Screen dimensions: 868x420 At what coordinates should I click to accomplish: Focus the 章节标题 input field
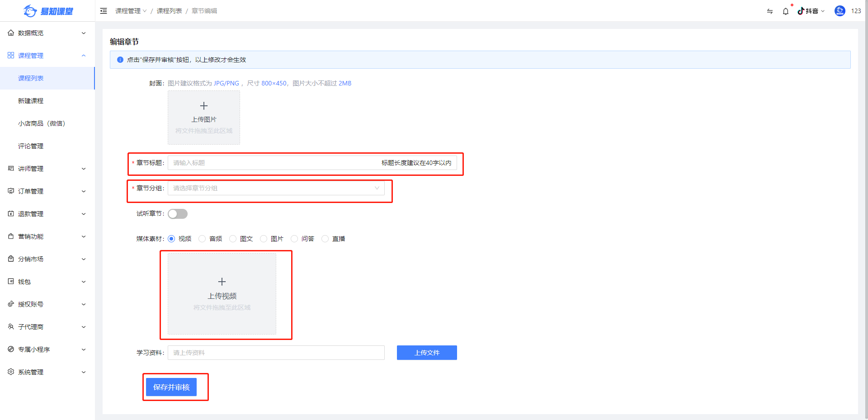tap(312, 163)
